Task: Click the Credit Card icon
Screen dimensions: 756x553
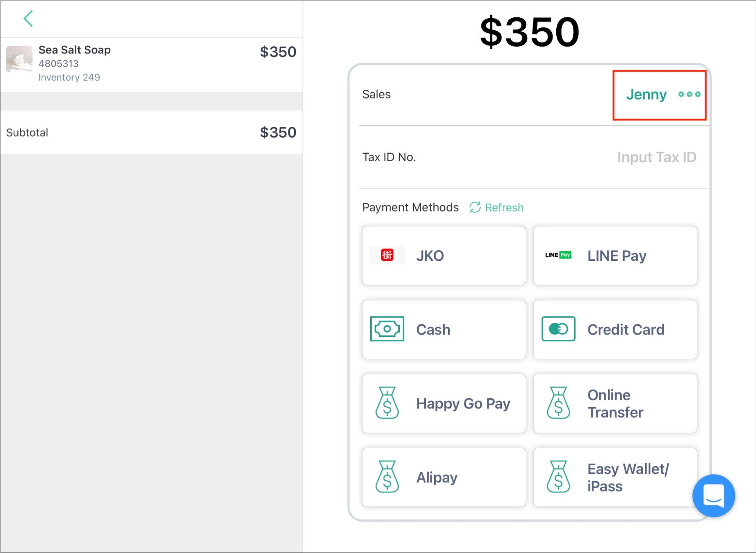Action: click(x=558, y=329)
